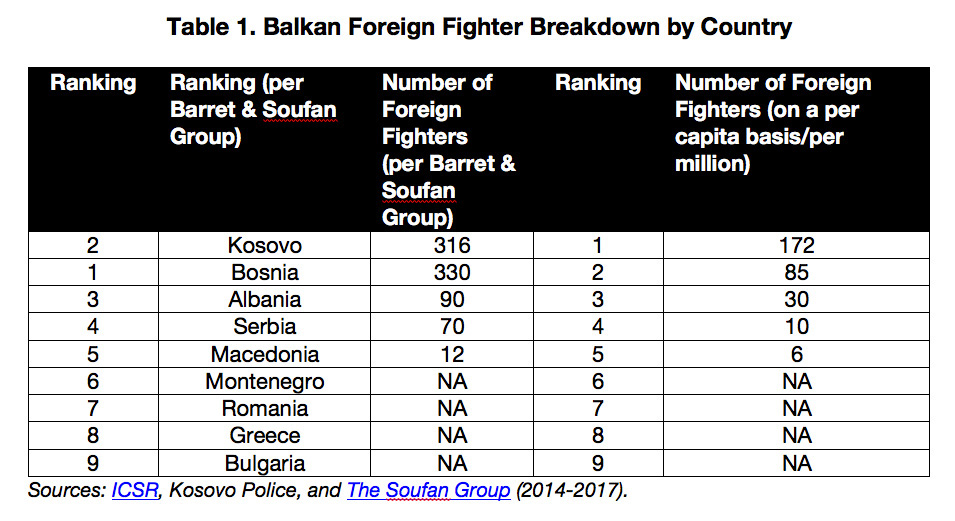Select the 'Ranking (per Barret & Soufan Group)' header
The height and width of the screenshot is (521, 955).
[x=253, y=110]
